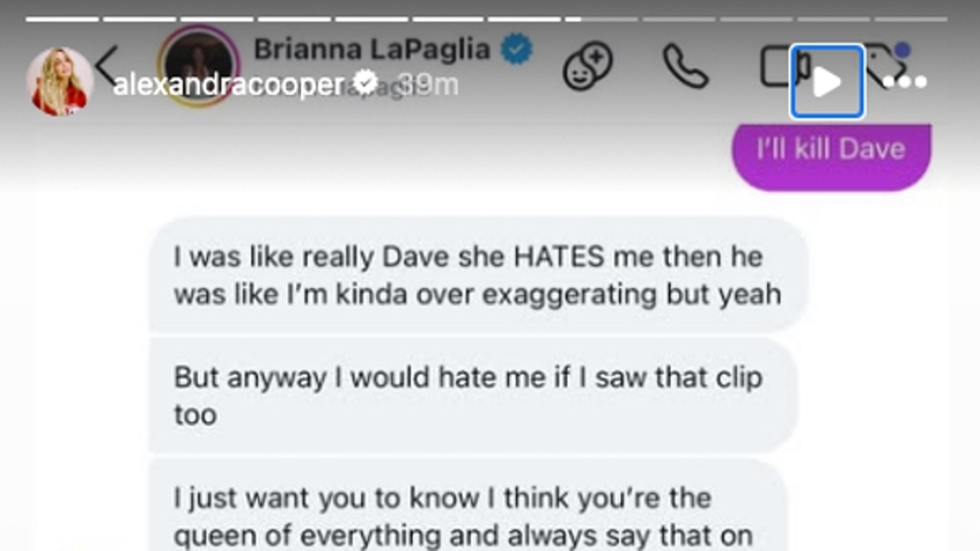
Task: Open the three-dot story options menu
Action: click(904, 82)
